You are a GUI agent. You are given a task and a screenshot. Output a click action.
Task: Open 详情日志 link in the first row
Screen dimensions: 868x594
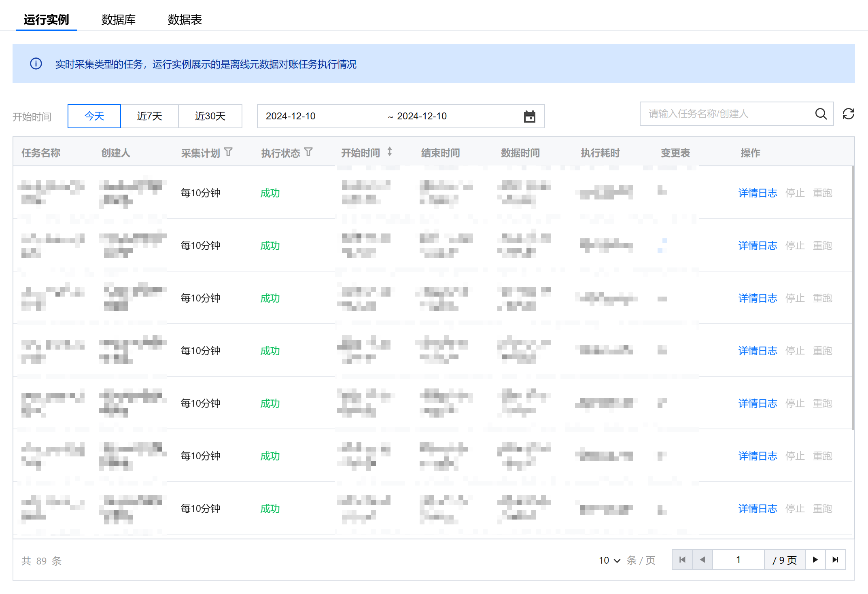(757, 193)
